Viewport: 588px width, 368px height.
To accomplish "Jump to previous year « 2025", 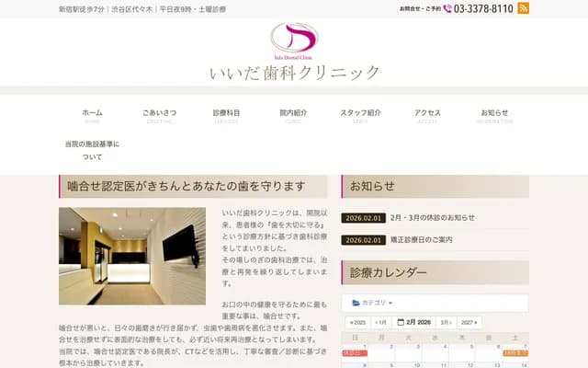I will pyautogui.click(x=357, y=323).
